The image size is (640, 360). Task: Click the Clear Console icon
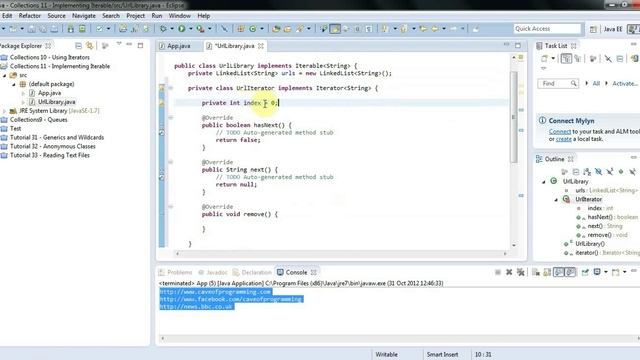click(x=536, y=272)
